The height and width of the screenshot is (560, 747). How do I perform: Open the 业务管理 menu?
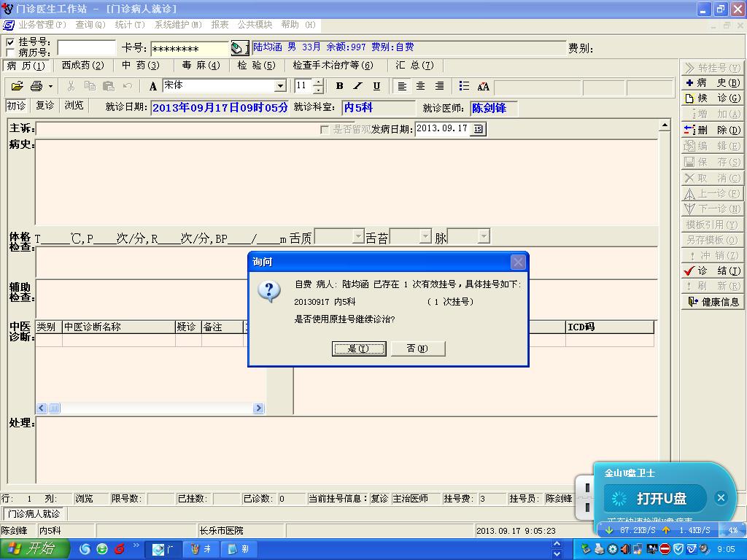click(42, 25)
